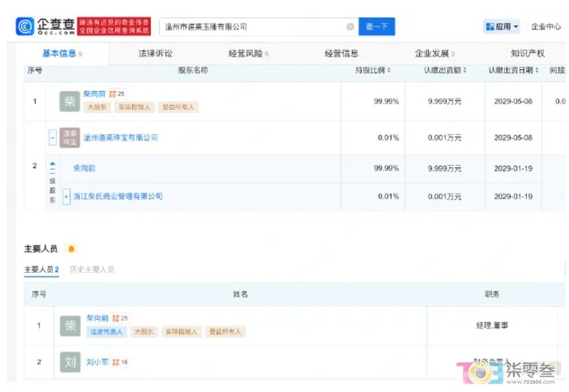
Task: Click the bell icon next to 主要人员 heading
Action: point(71,249)
